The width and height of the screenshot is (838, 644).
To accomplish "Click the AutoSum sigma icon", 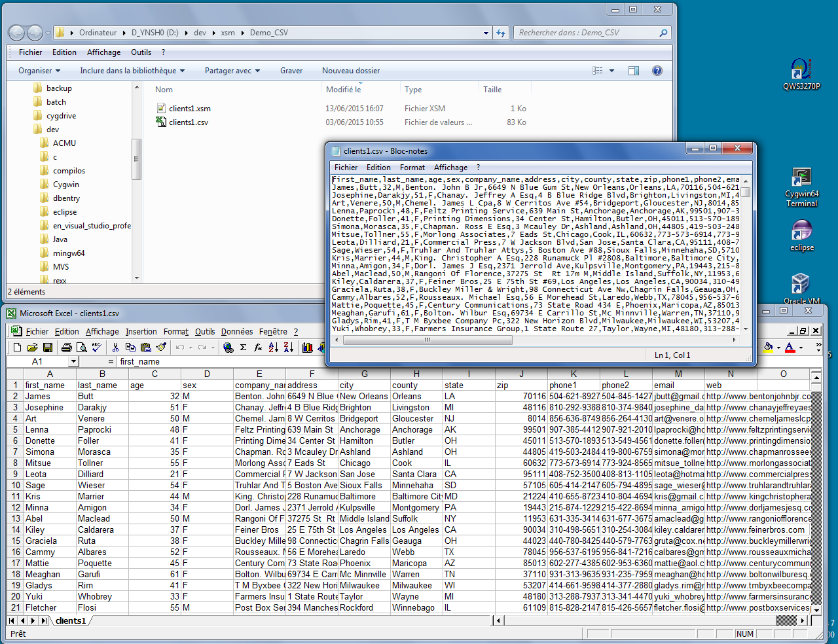I will 243,348.
